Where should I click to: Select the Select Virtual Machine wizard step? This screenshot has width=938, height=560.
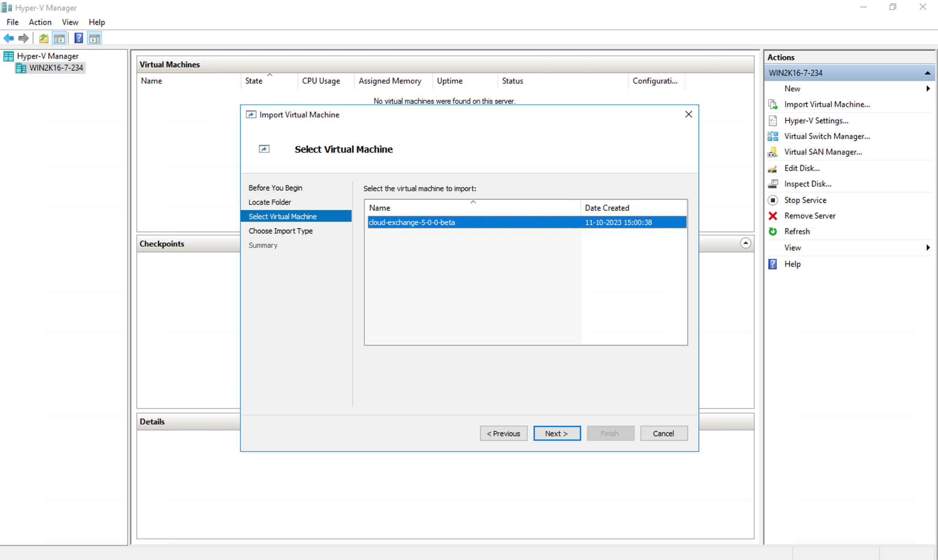(x=296, y=216)
